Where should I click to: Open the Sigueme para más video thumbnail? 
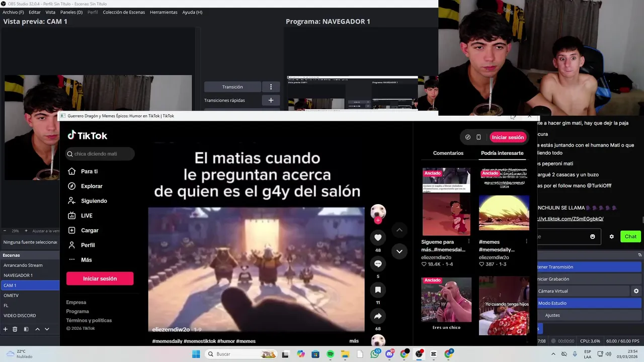(446, 202)
